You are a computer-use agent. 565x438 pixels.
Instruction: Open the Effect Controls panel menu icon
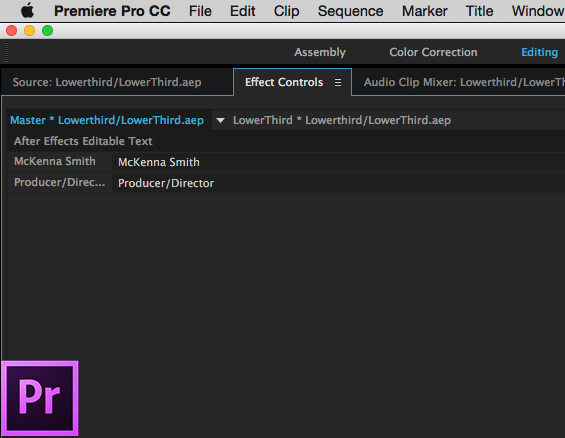338,82
